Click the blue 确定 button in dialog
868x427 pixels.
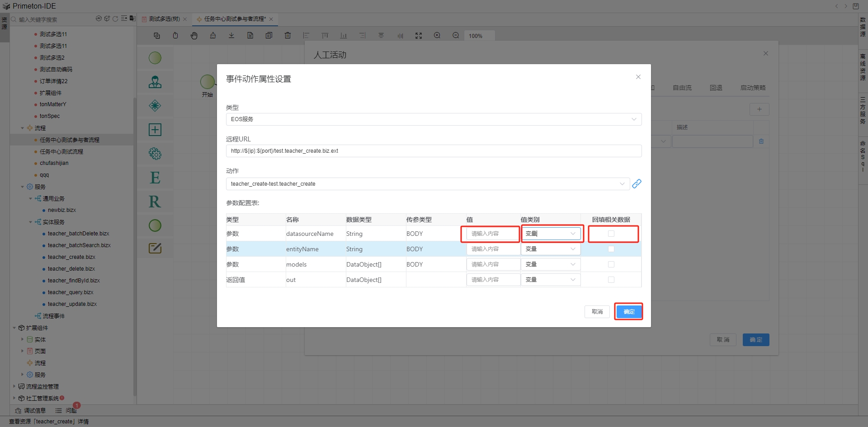click(629, 312)
